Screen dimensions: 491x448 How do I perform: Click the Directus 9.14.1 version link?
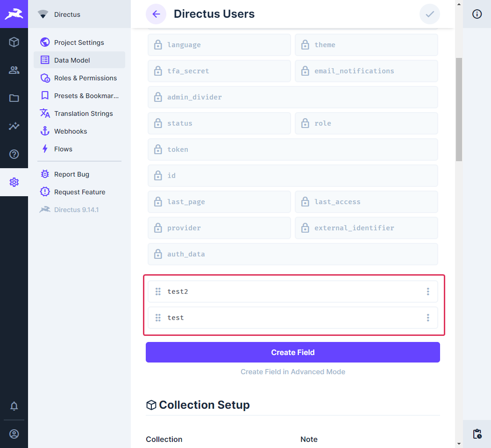[x=79, y=210]
